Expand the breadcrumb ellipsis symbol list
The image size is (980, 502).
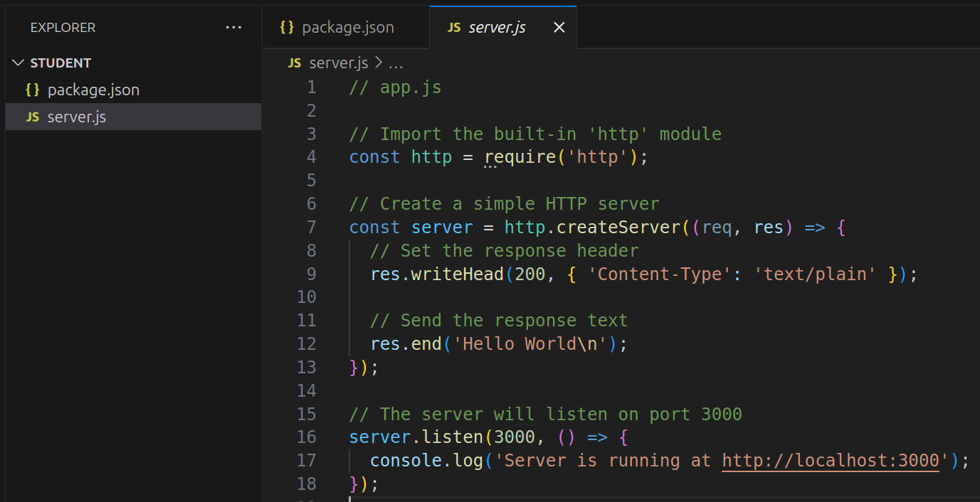[x=396, y=63]
